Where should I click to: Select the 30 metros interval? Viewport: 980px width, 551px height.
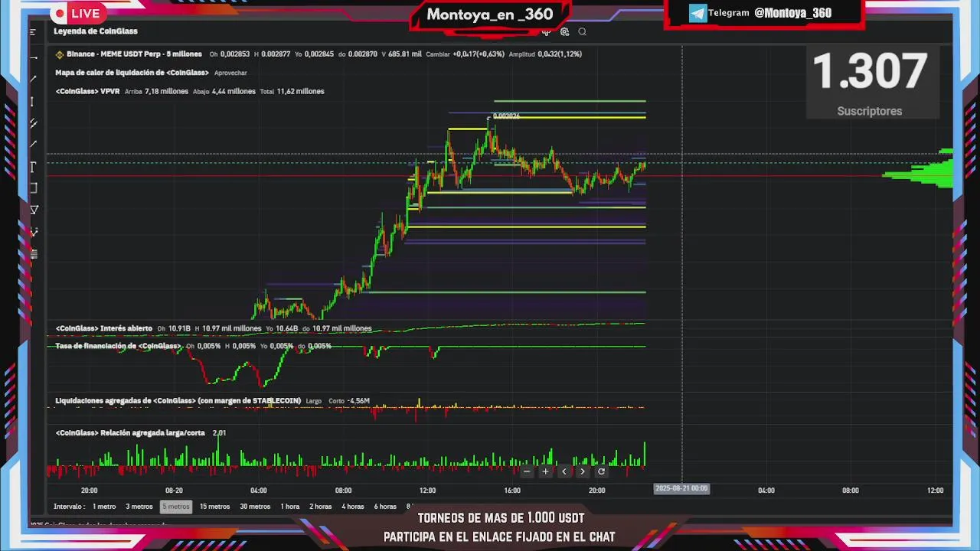click(x=255, y=507)
